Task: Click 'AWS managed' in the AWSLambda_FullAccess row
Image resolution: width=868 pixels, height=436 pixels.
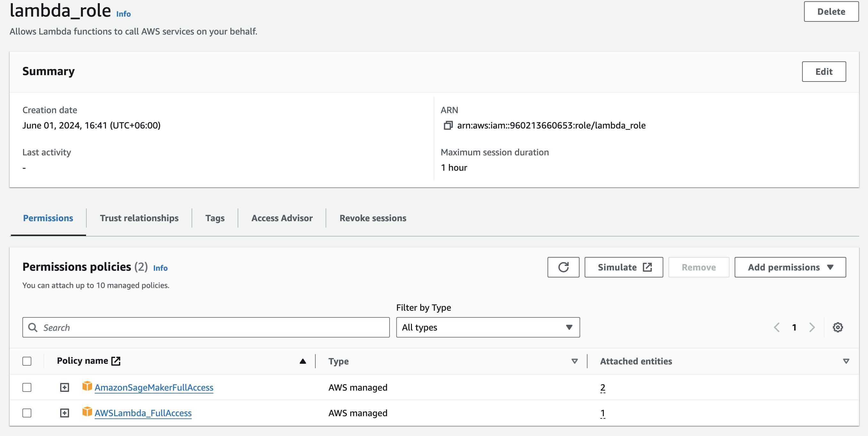Action: click(358, 413)
